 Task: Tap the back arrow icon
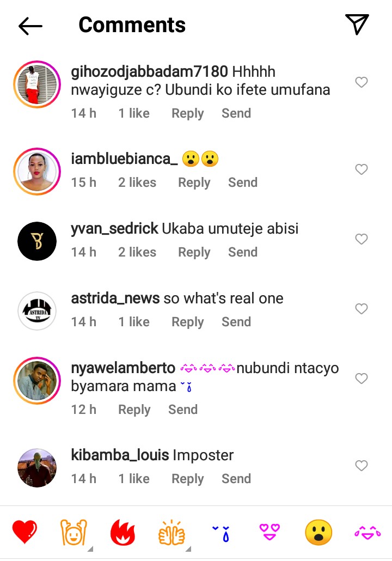[x=30, y=26]
